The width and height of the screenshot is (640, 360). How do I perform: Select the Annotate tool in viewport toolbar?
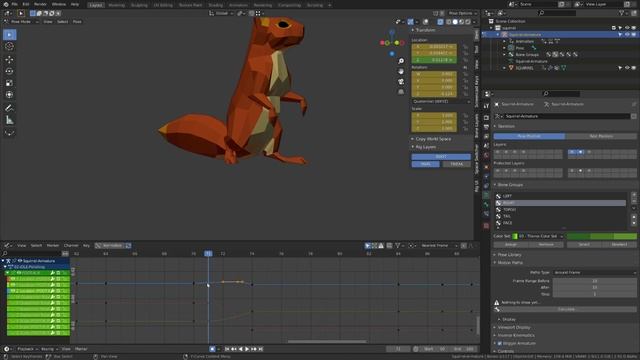pyautogui.click(x=9, y=108)
